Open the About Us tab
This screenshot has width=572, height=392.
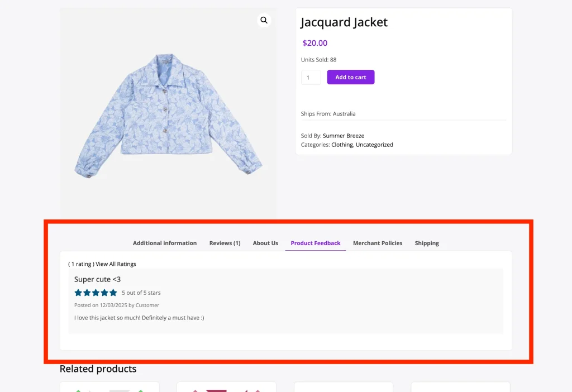(265, 243)
